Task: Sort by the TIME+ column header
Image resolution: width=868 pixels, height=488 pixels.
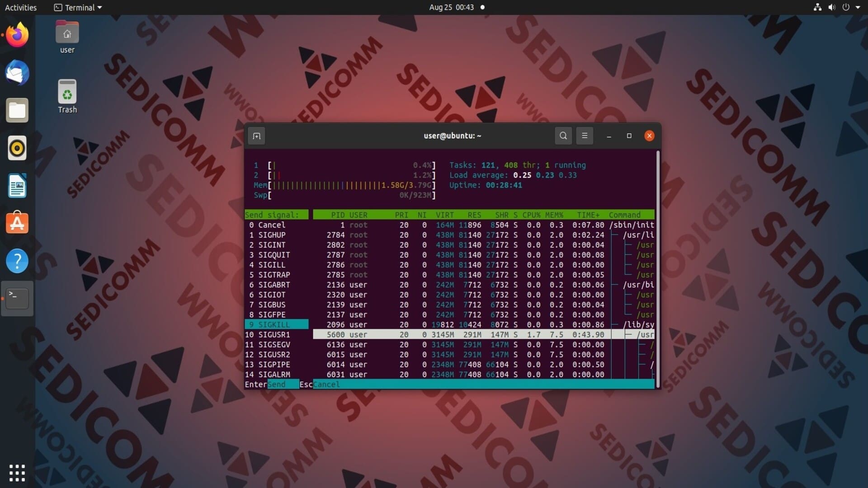Action: pyautogui.click(x=588, y=215)
